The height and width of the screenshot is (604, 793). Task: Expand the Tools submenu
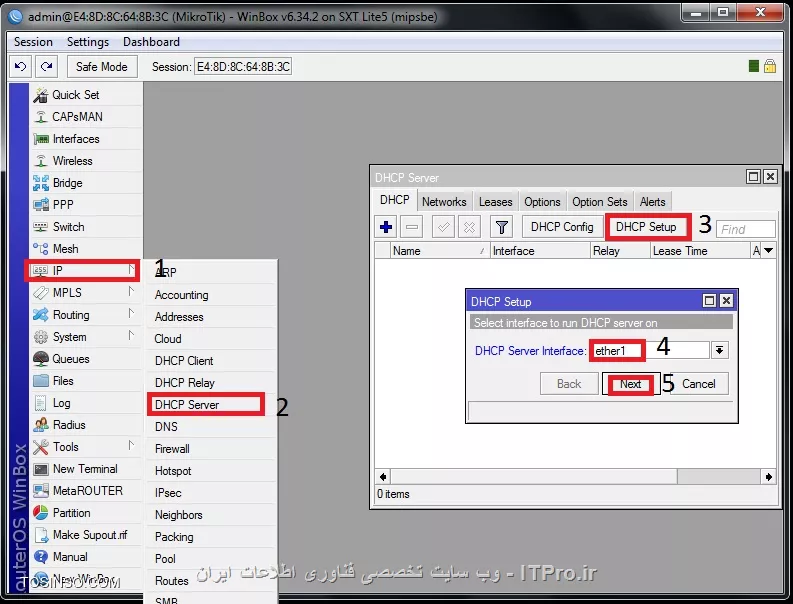[x=85, y=447]
